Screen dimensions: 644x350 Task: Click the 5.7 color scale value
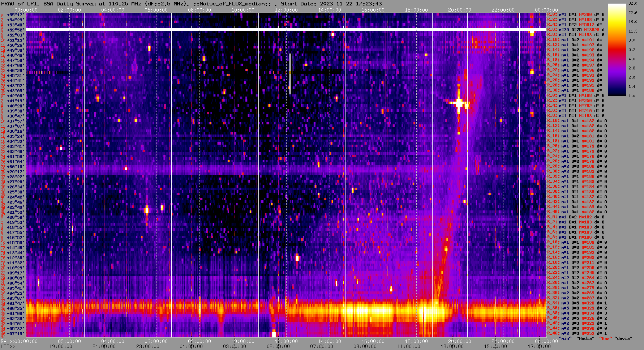coord(632,50)
